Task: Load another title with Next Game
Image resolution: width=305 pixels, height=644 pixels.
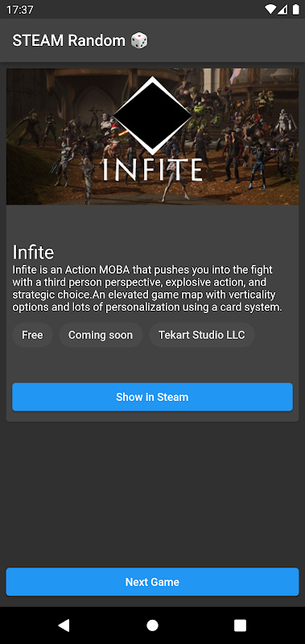Action: click(x=152, y=581)
